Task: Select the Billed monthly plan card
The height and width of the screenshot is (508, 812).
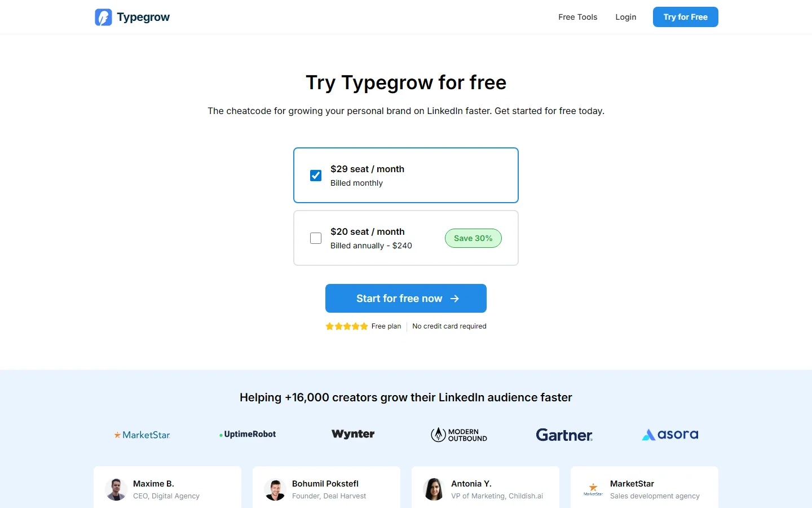Action: (406, 175)
